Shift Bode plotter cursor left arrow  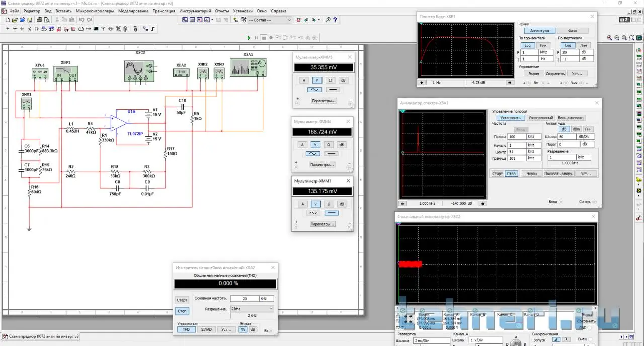pos(421,82)
